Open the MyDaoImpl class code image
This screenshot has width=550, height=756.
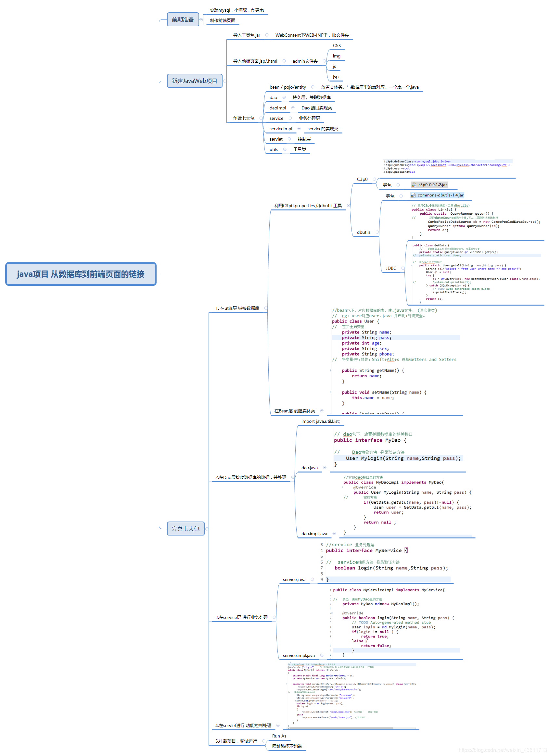407,505
